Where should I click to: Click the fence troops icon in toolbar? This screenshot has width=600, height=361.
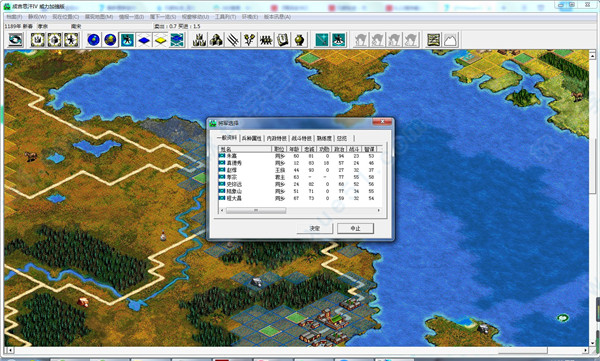coord(266,40)
